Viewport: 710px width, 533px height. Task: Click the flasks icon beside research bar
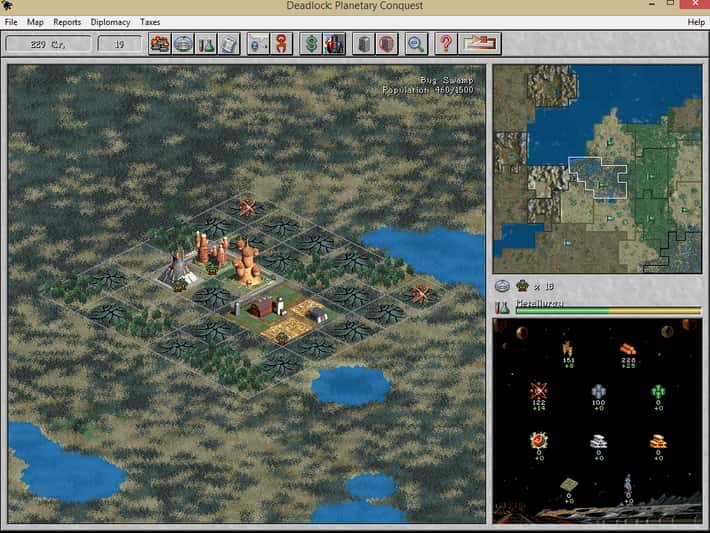(502, 307)
